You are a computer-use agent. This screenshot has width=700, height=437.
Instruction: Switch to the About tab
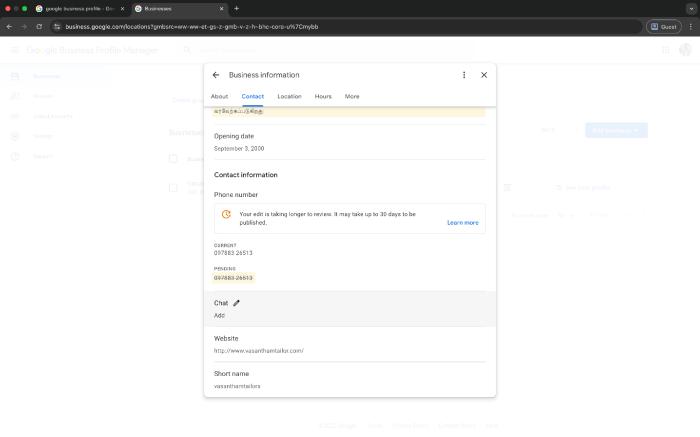[x=219, y=96]
